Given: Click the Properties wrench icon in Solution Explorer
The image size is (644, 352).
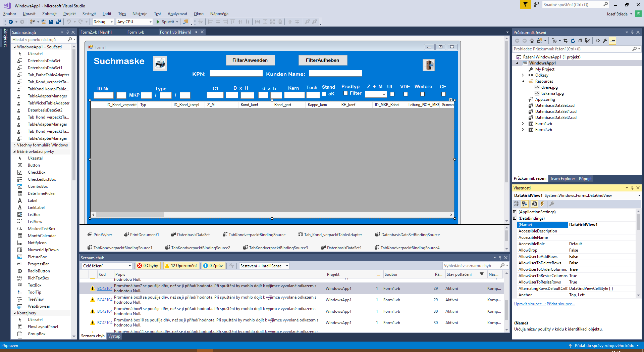Looking at the screenshot, I should click(x=605, y=41).
